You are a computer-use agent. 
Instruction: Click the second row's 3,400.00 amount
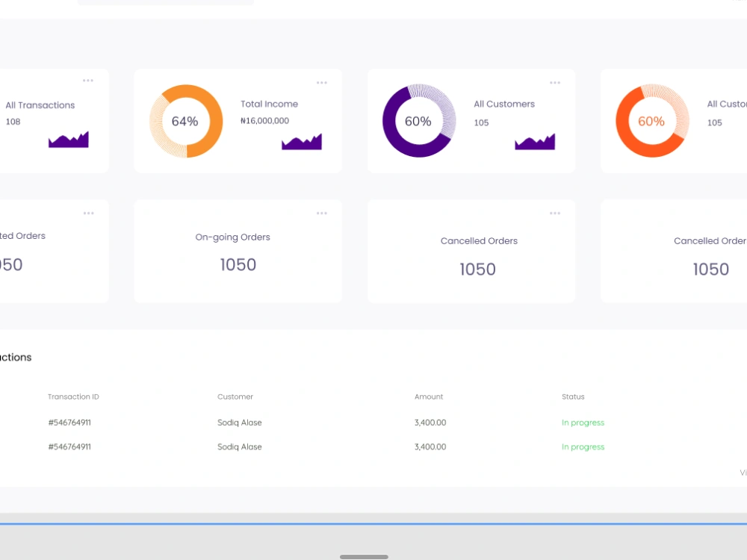point(430,447)
